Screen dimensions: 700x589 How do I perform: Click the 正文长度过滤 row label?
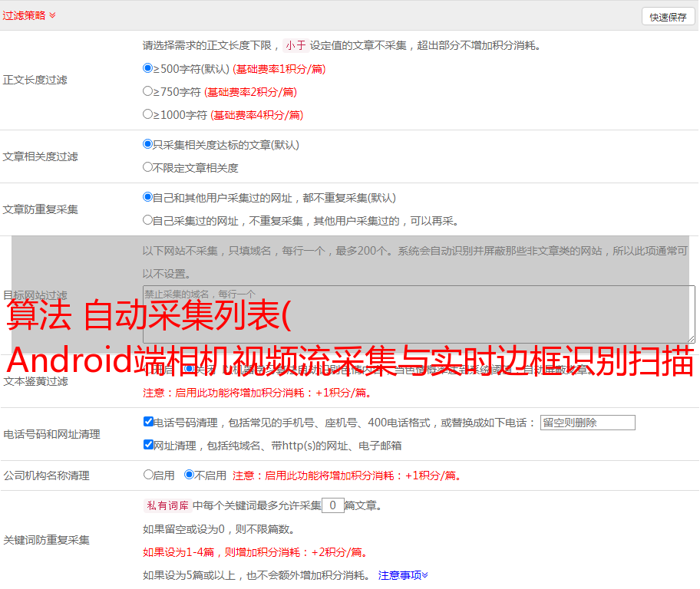pos(35,80)
